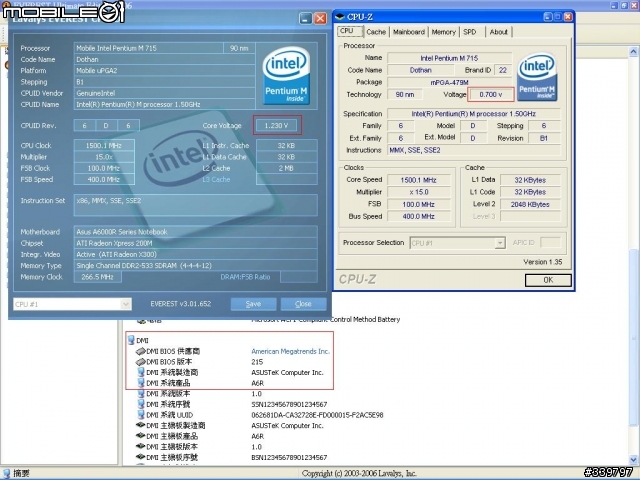The image size is (640, 480).
Task: Click the Memory Clock 266.5 MHz value
Action: (98, 277)
